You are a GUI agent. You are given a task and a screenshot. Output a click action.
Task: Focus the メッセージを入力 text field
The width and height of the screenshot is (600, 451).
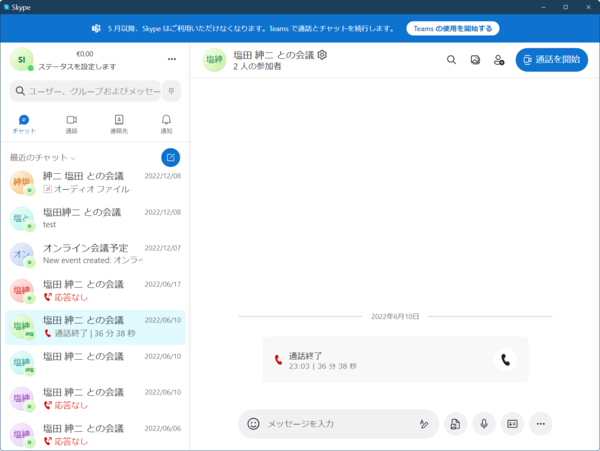pyautogui.click(x=335, y=424)
